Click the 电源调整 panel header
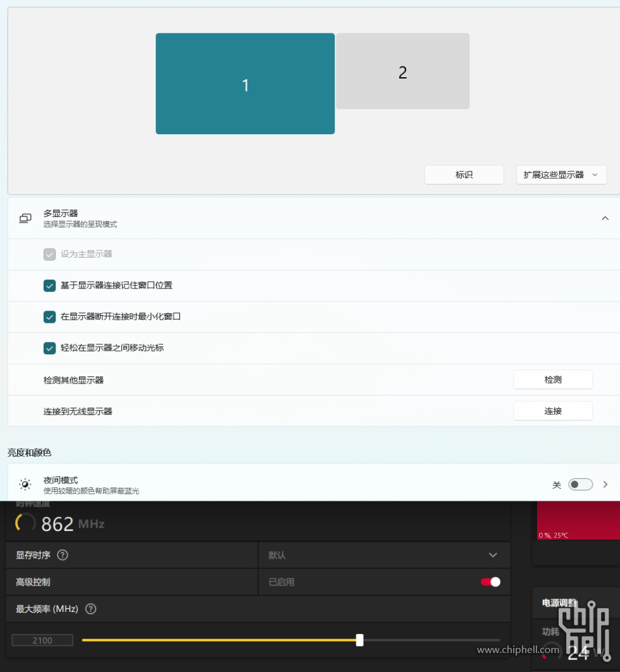This screenshot has height=672, width=620. [x=559, y=603]
